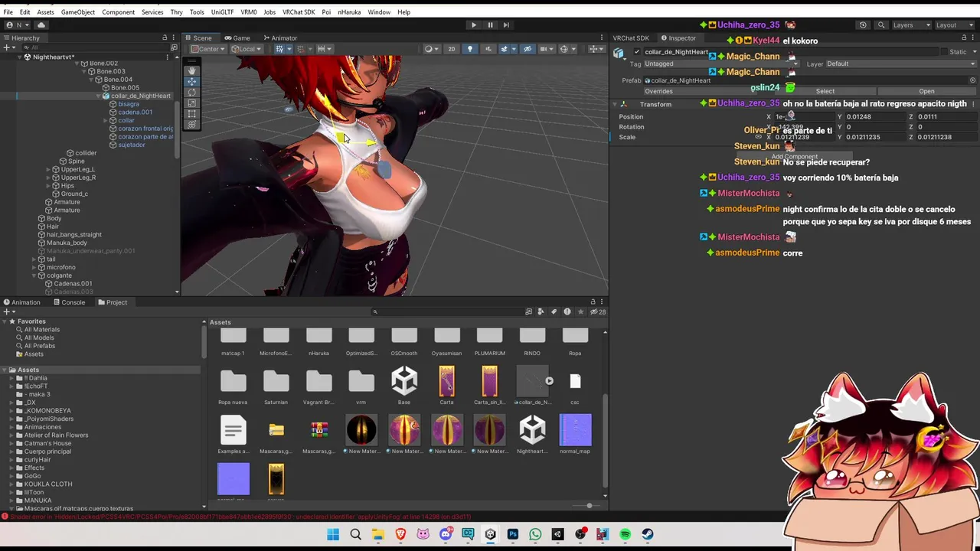
Task: Toggle scene effects (skybox/fx) button
Action: point(504,49)
